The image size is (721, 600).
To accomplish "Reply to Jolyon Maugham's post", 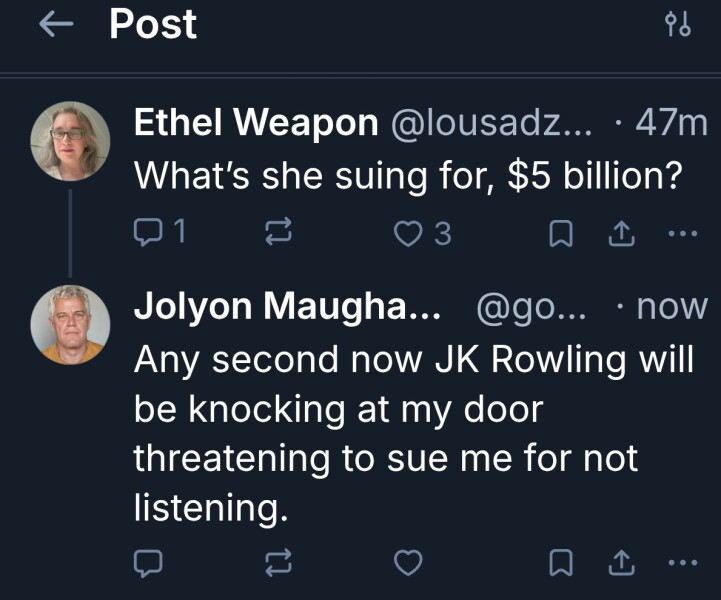I will click(149, 565).
